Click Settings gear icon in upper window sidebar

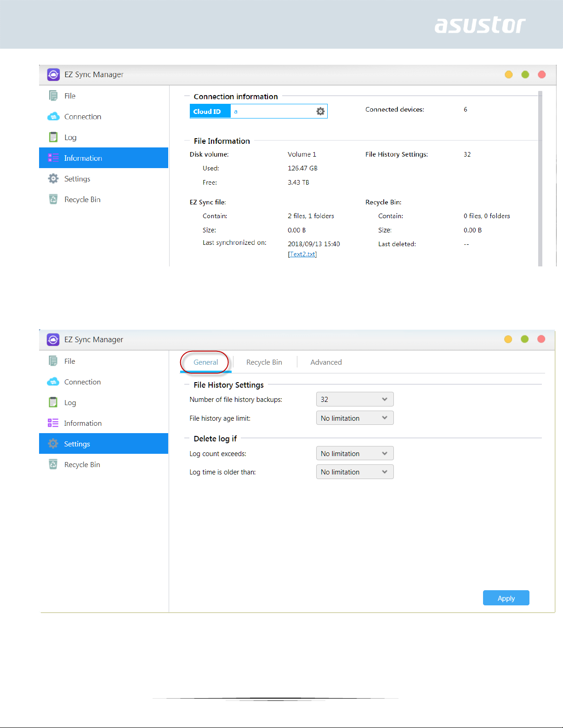(53, 178)
